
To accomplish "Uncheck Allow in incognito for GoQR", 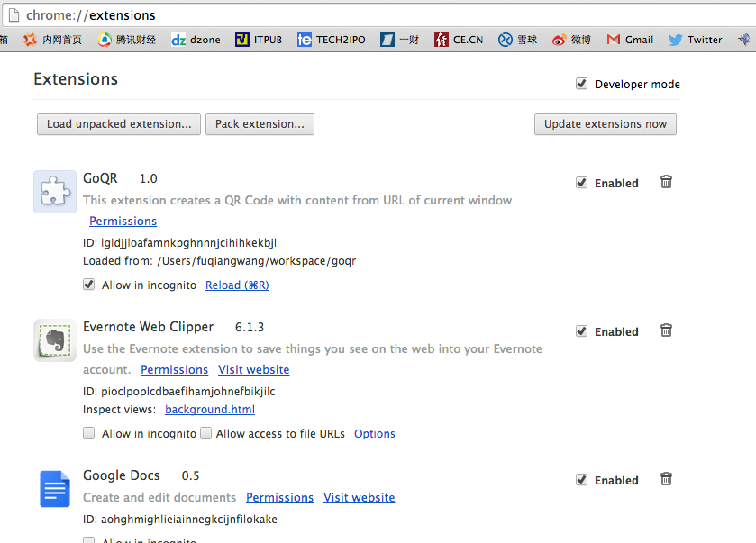I will pyautogui.click(x=88, y=285).
